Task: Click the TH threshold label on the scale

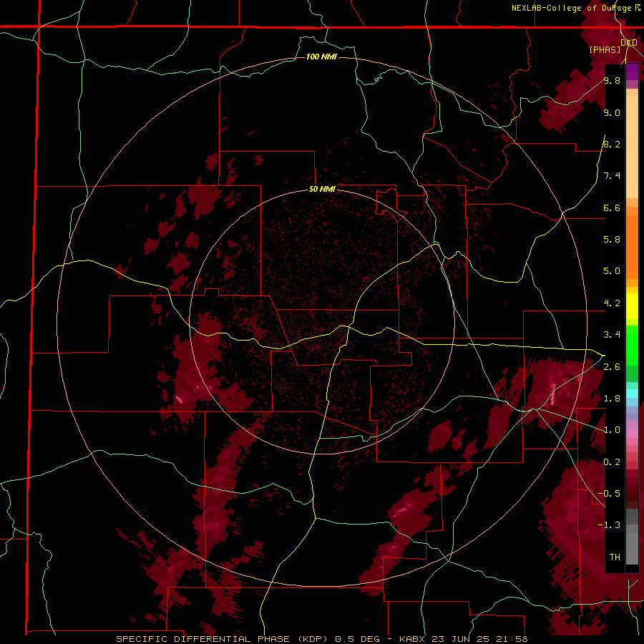Action: [x=615, y=557]
